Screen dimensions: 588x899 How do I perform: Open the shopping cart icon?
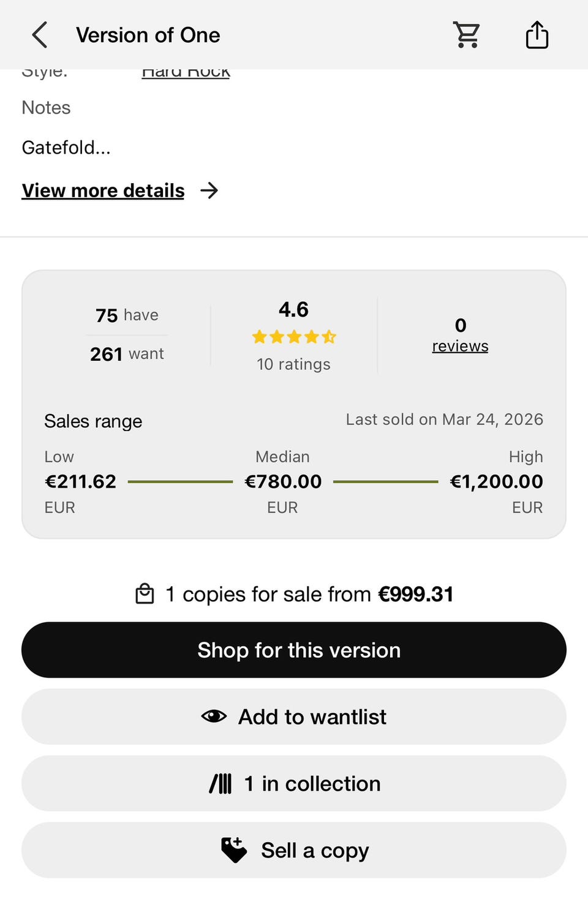(467, 35)
